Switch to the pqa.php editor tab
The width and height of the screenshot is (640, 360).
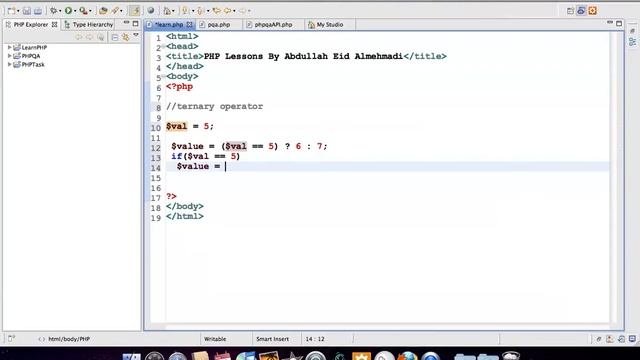[218, 24]
